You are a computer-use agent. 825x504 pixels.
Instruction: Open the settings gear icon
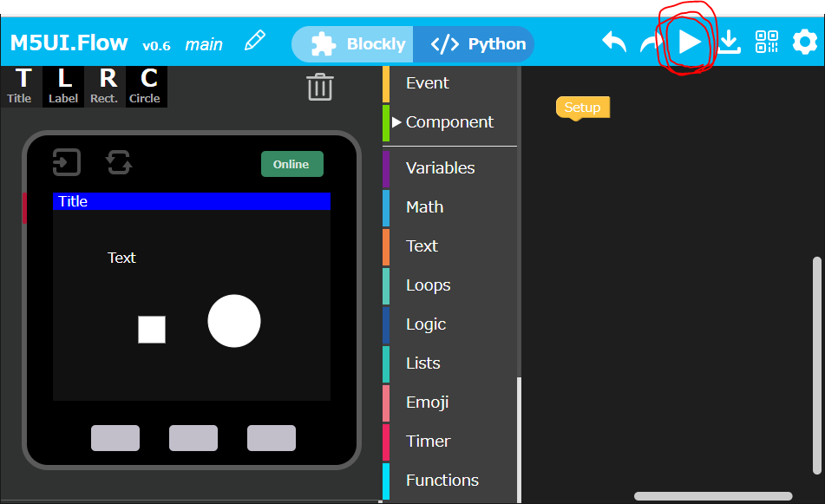pyautogui.click(x=805, y=42)
